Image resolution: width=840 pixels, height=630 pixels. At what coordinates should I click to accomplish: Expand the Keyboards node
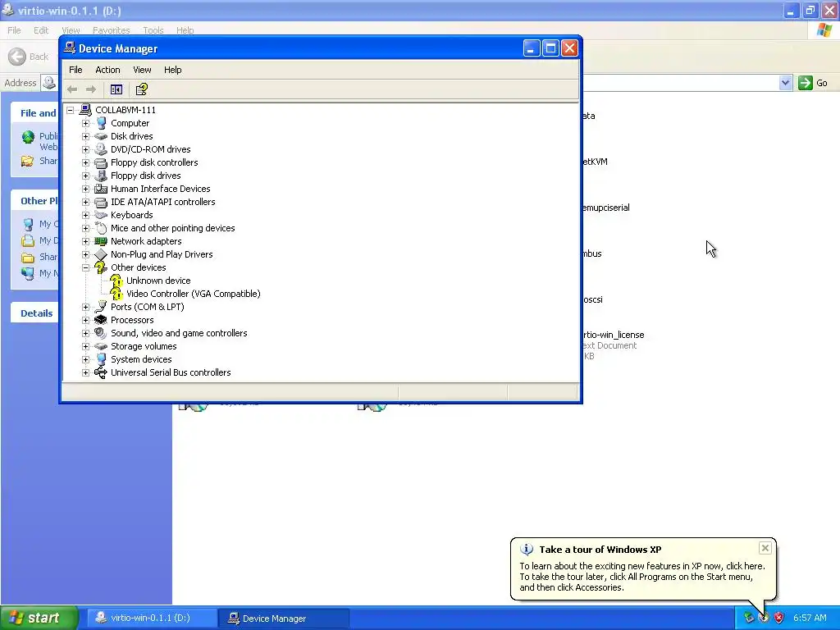(85, 215)
